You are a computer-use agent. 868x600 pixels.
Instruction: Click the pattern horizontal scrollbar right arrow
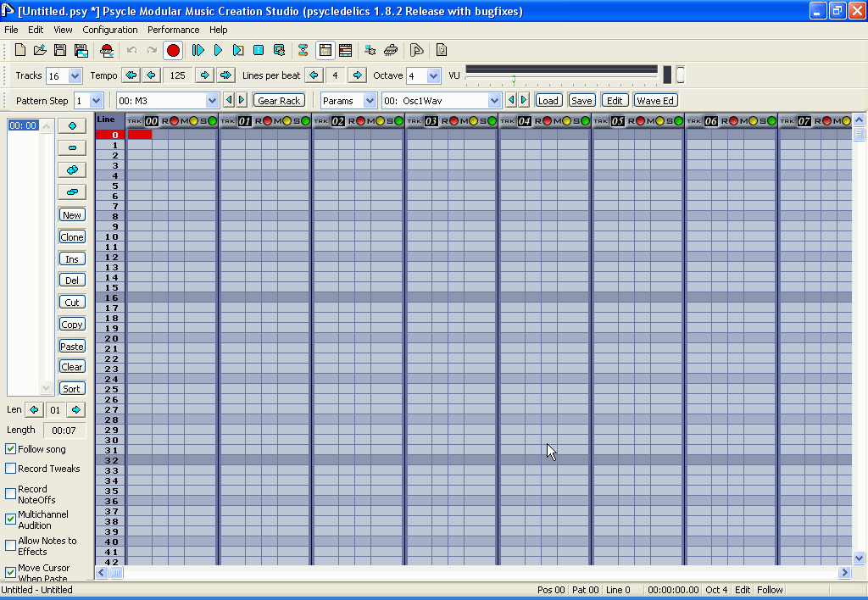click(844, 573)
